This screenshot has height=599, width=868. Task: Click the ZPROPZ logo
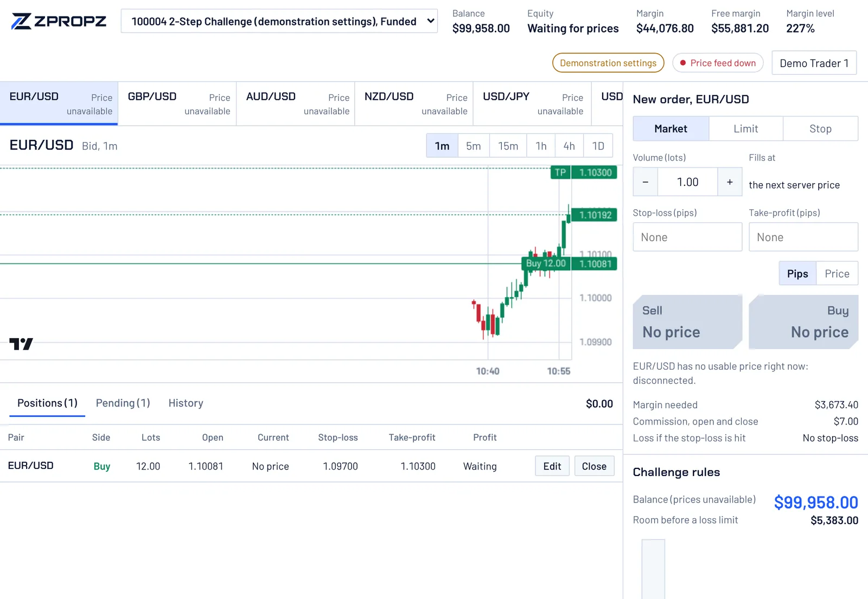pos(59,21)
